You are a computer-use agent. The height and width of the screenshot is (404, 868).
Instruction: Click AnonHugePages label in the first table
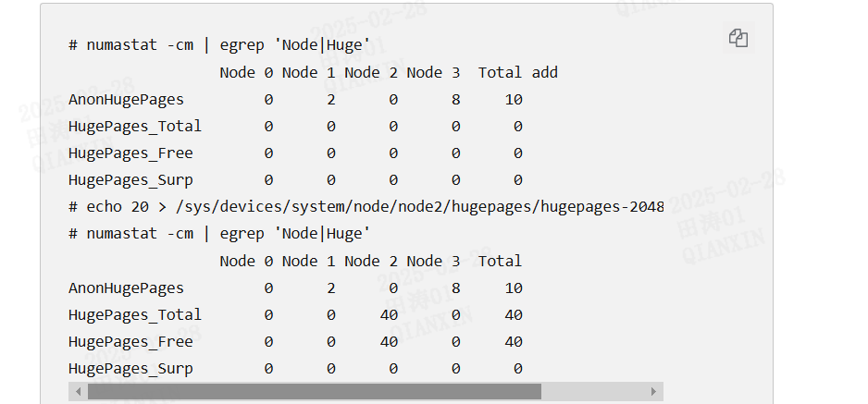(126, 99)
